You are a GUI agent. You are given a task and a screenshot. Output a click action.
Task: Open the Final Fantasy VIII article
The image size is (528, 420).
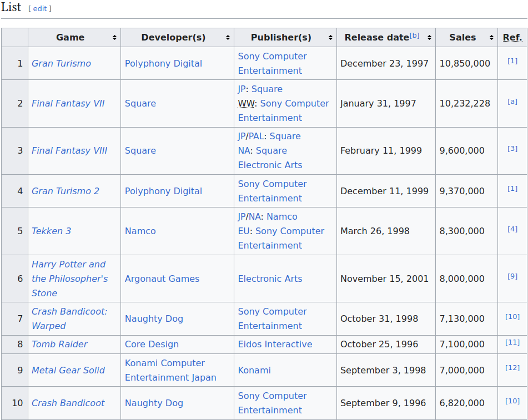(x=69, y=150)
